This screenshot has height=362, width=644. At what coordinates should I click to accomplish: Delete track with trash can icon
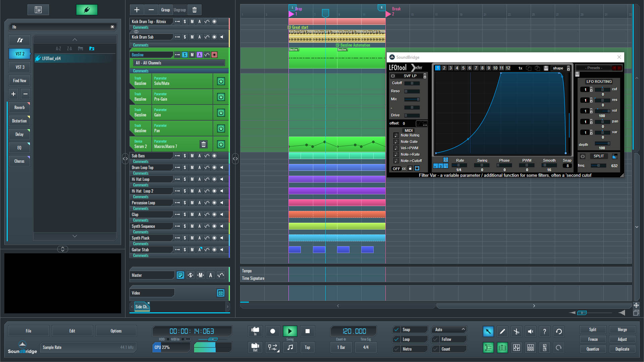(x=195, y=10)
